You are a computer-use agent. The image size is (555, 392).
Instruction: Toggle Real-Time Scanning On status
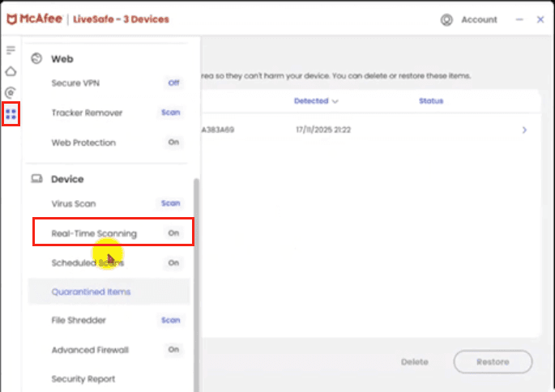[x=173, y=232]
